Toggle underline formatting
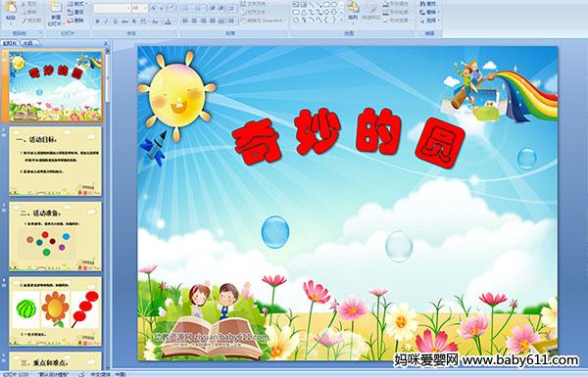Image resolution: width=588 pixels, height=377 pixels. 115,22
